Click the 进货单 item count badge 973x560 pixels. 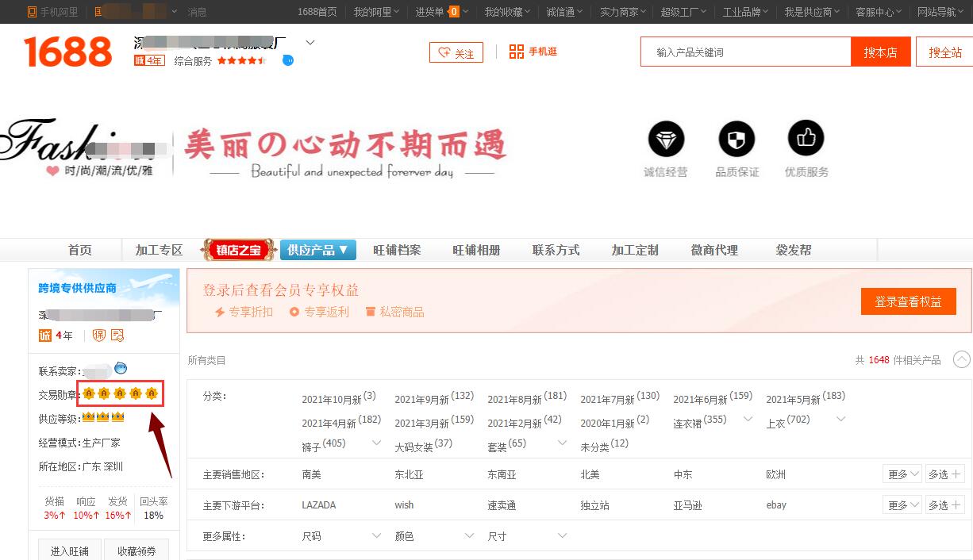coord(454,12)
